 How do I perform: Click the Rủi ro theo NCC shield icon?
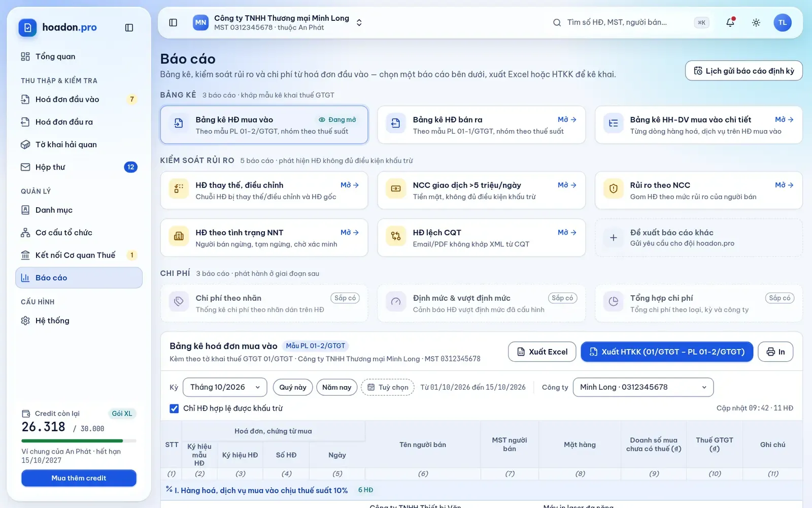pos(613,188)
